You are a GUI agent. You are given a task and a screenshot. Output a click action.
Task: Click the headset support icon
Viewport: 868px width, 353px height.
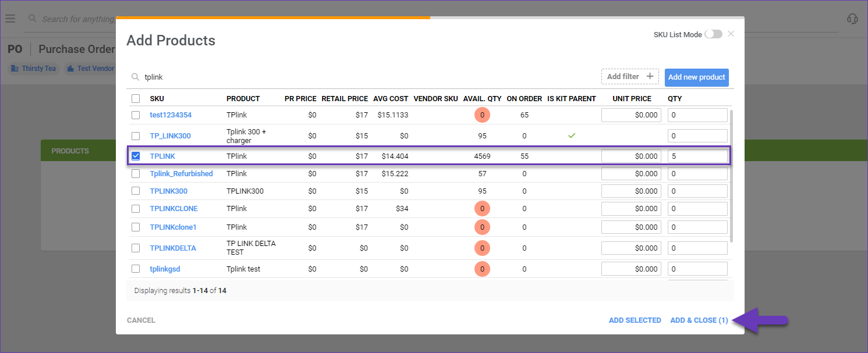coord(852,19)
